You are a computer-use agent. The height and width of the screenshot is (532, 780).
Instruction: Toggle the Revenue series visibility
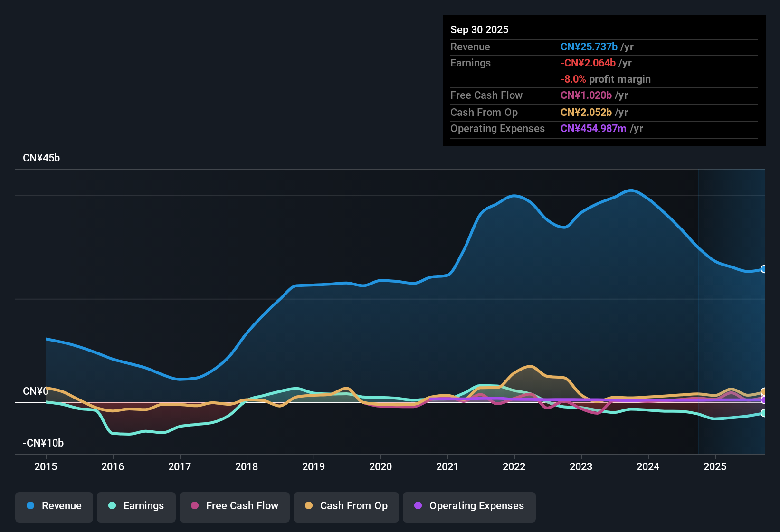coord(54,506)
